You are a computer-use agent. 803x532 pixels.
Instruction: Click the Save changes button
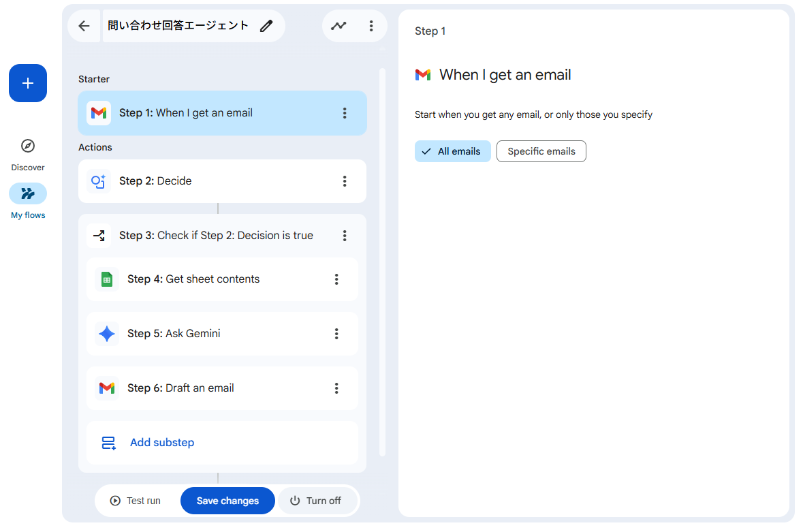pos(227,501)
